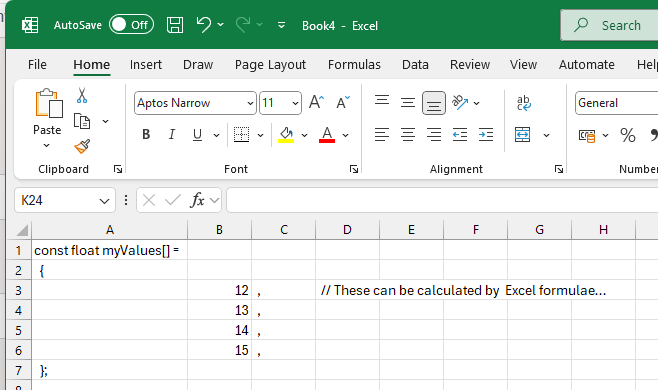This screenshot has width=658, height=390.
Task: Toggle Italic formatting
Action: click(x=172, y=135)
